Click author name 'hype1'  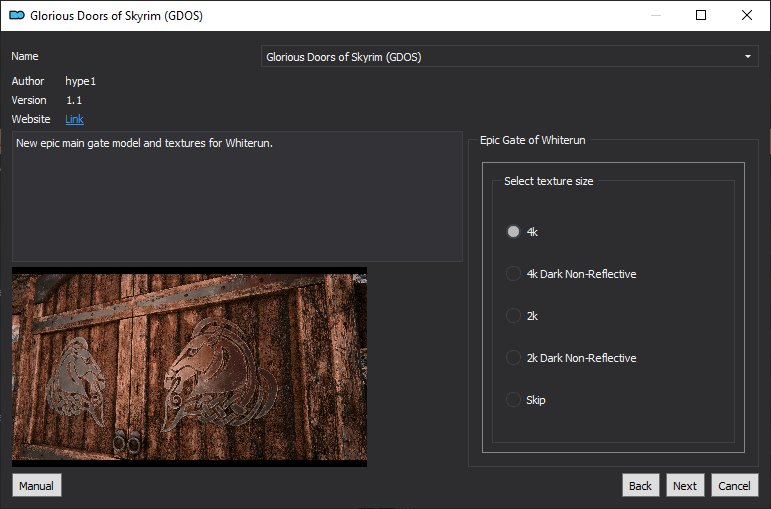(81, 81)
